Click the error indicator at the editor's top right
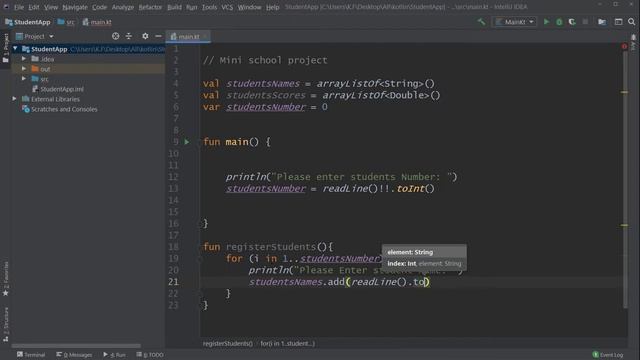The width and height of the screenshot is (640, 360). coord(624,47)
